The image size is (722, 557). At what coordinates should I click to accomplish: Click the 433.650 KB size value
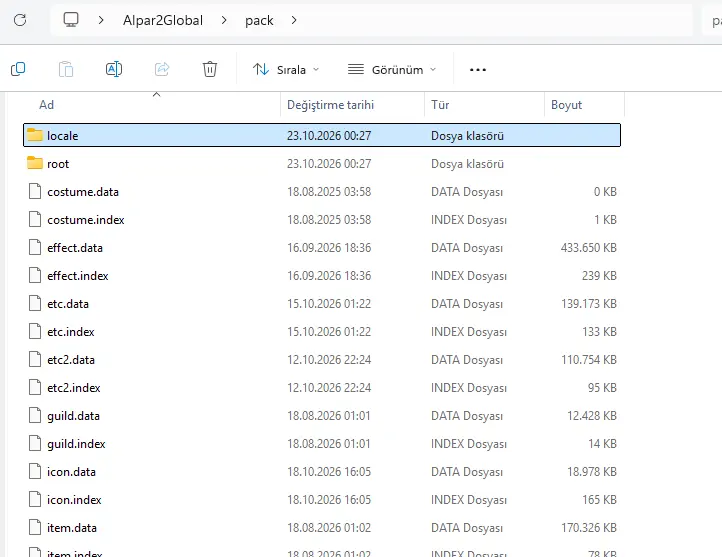(x=588, y=248)
